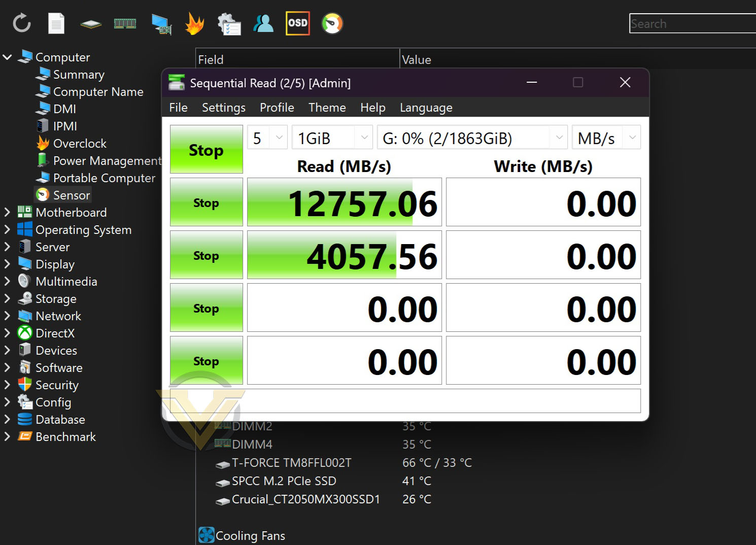756x545 pixels.
Task: Click the sensor gauge toolbar icon
Action: coord(332,23)
